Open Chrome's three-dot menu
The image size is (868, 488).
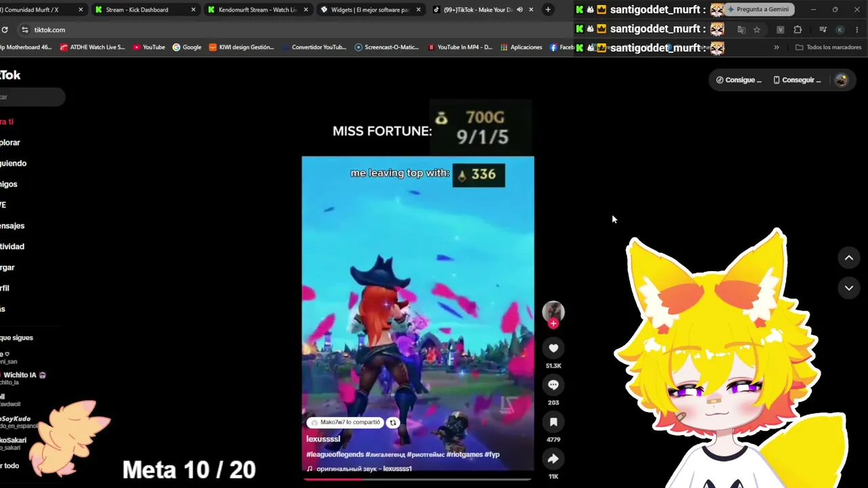tap(858, 30)
